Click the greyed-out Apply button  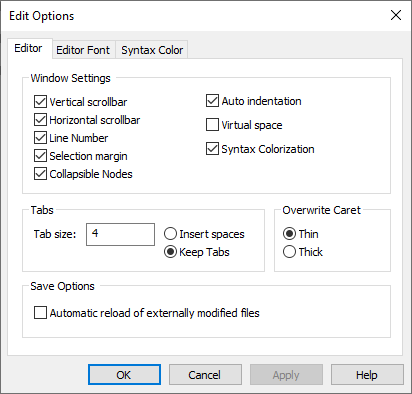point(286,375)
